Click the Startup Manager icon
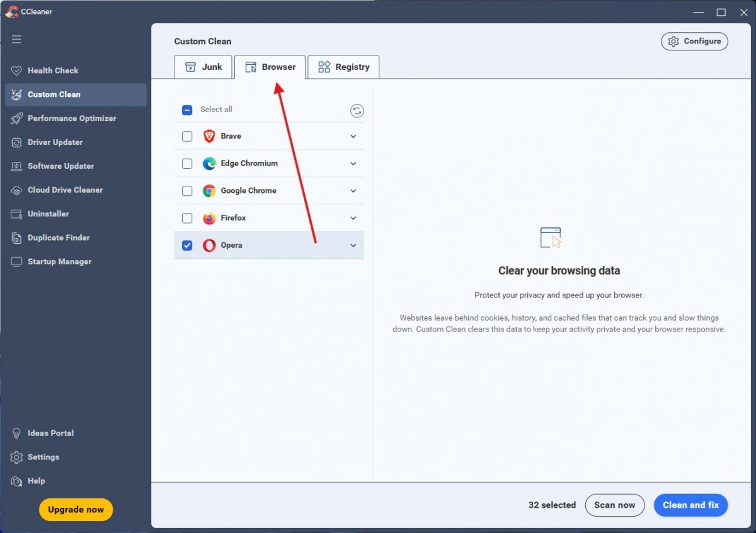 click(16, 262)
